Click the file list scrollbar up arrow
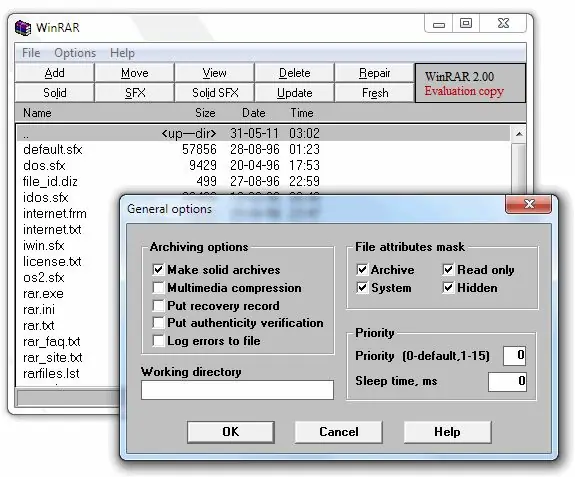Viewport: 575px width, 477px height. pyautogui.click(x=519, y=134)
